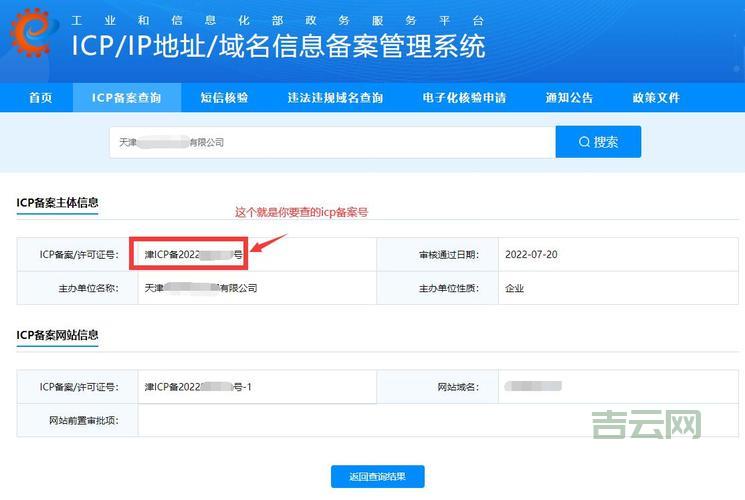Screen dimensions: 745x500
Task: Select the 2022-07-20 review date value
Action: (531, 254)
